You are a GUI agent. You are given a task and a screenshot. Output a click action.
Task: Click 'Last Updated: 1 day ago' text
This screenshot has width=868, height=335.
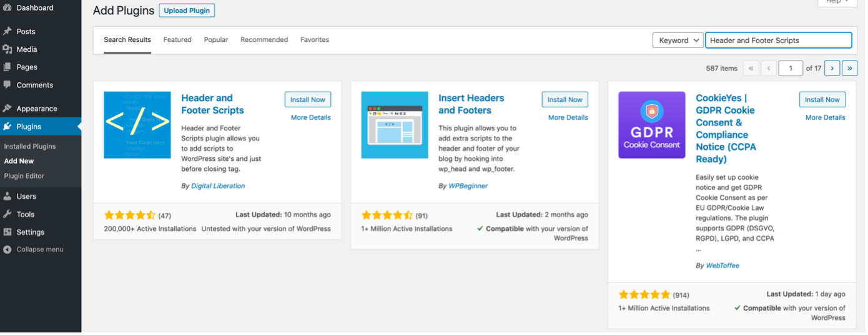tap(806, 294)
